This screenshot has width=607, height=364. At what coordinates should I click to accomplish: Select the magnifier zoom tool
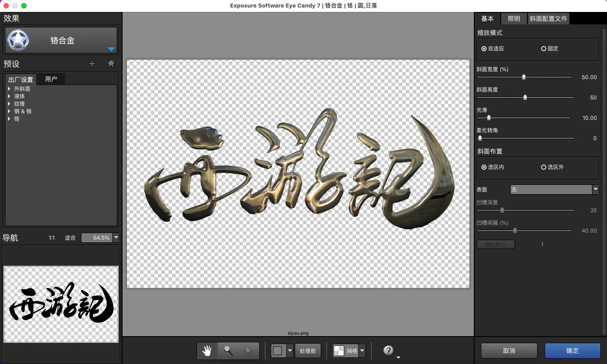(228, 351)
